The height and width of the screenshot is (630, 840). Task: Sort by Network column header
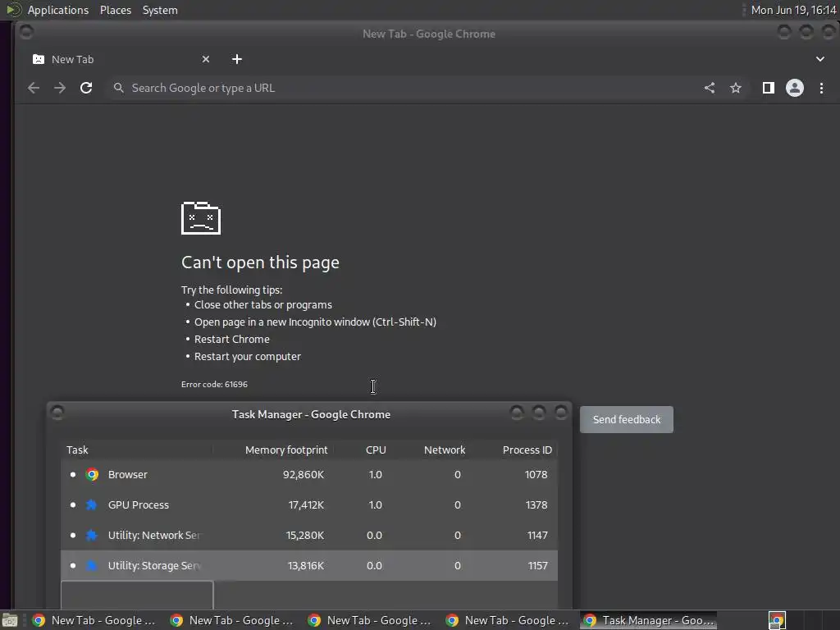point(445,450)
